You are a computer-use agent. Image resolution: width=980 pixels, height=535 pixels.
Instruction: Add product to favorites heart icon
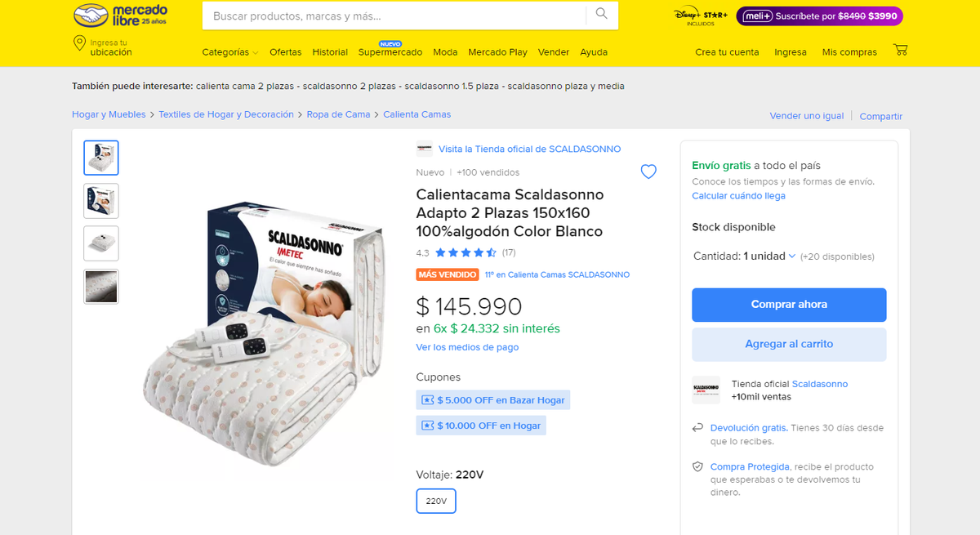[x=648, y=172]
